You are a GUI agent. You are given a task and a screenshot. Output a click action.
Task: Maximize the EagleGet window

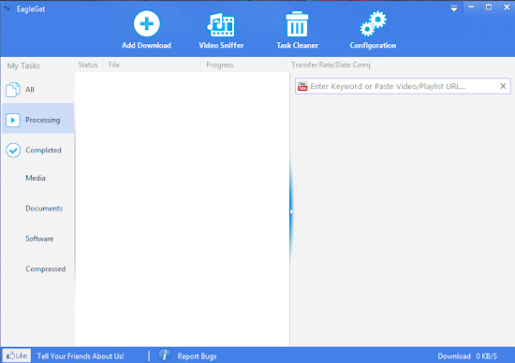[489, 7]
